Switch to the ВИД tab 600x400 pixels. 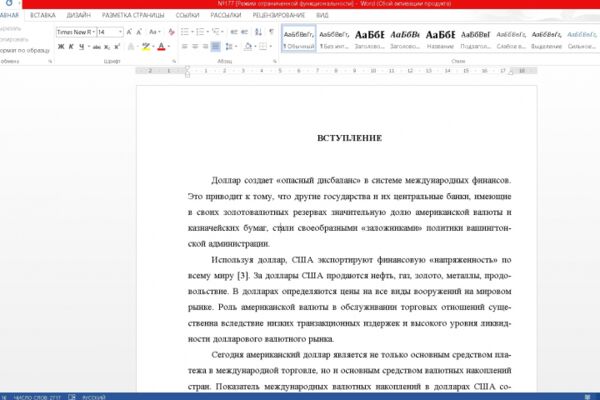322,15
